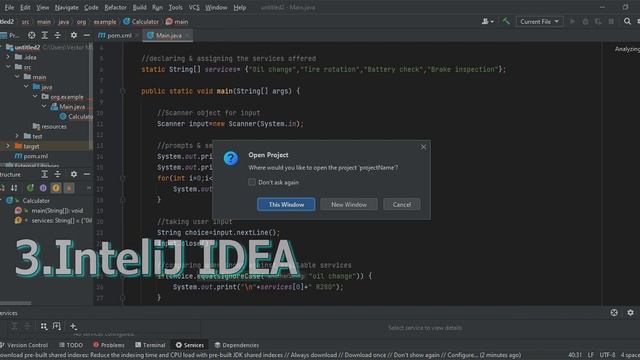
Task: Open the Problems tool window
Action: point(109,345)
